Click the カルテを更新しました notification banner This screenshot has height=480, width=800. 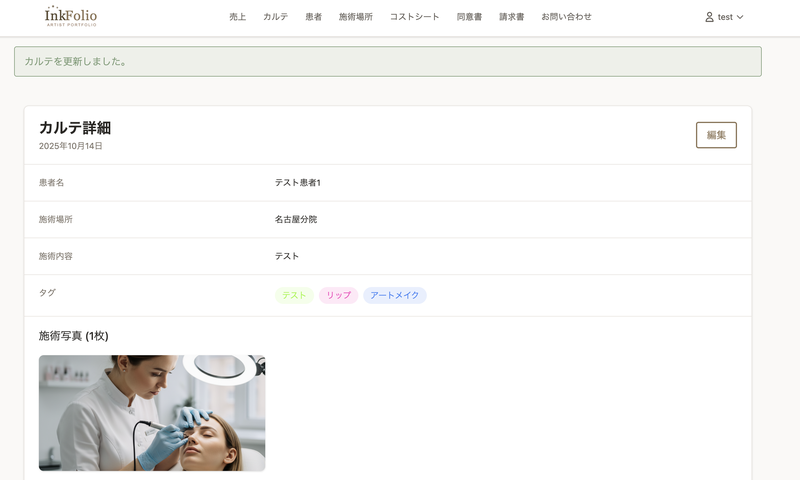click(388, 62)
